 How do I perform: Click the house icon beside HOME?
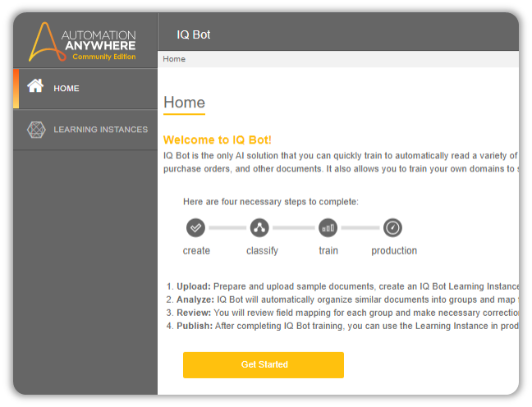pyautogui.click(x=35, y=85)
